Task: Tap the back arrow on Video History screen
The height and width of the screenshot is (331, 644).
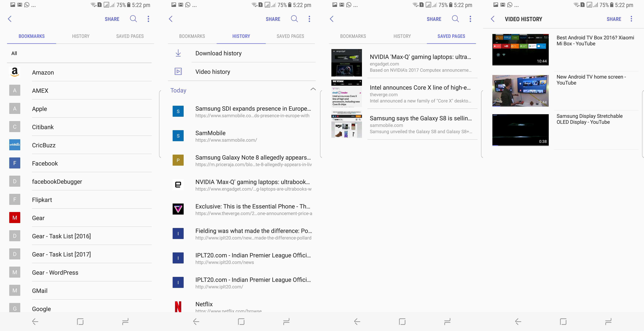Action: point(493,19)
